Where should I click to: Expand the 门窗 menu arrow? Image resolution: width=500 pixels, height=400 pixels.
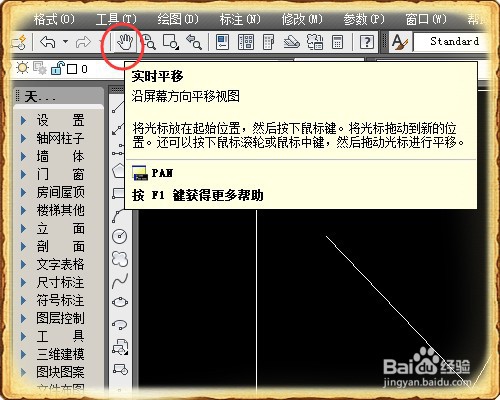23,174
